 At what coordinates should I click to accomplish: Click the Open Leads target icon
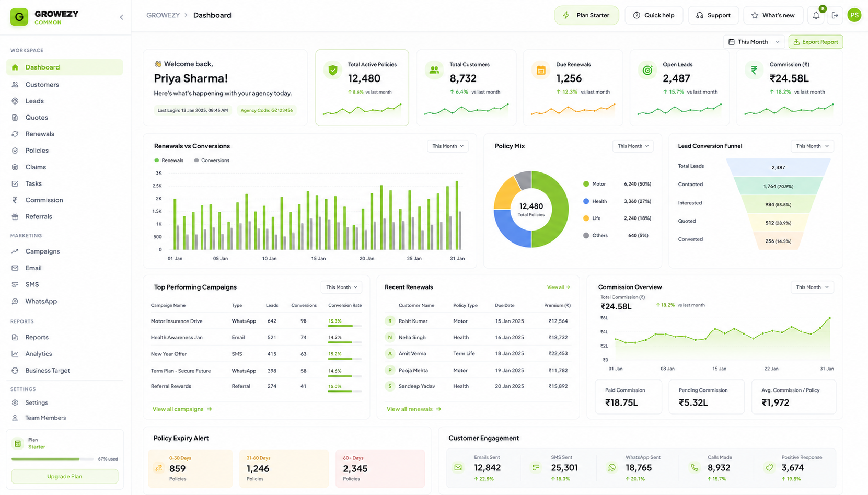tap(647, 70)
